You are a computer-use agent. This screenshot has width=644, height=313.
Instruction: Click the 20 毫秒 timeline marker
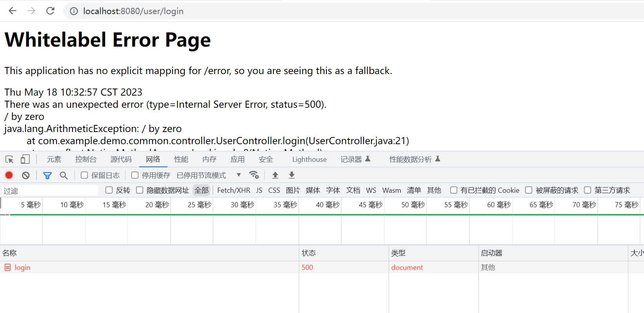click(157, 205)
